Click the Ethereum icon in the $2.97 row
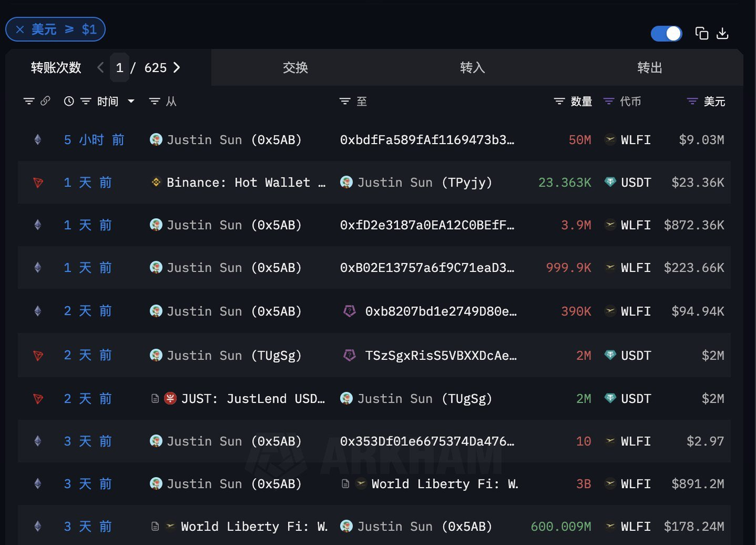The image size is (756, 545). (x=38, y=442)
